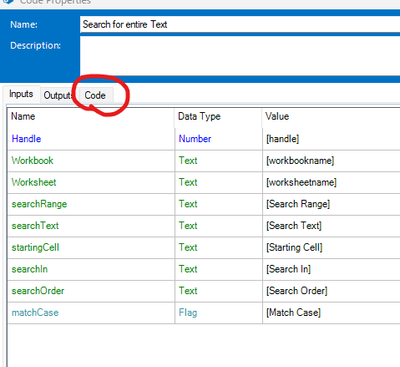Click the Number data type of Handle
This screenshot has width=400, height=367.
coord(195,139)
